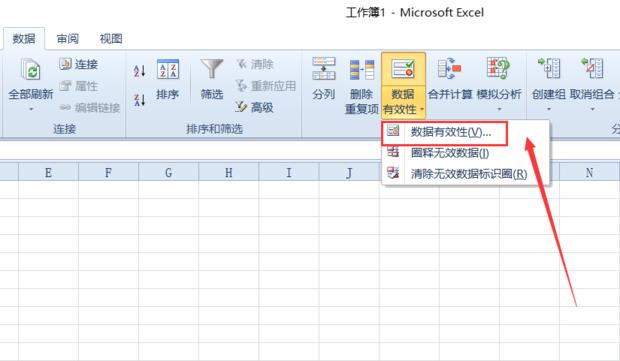Sort descending Z to A icon
This screenshot has width=620, height=361.
[x=140, y=100]
